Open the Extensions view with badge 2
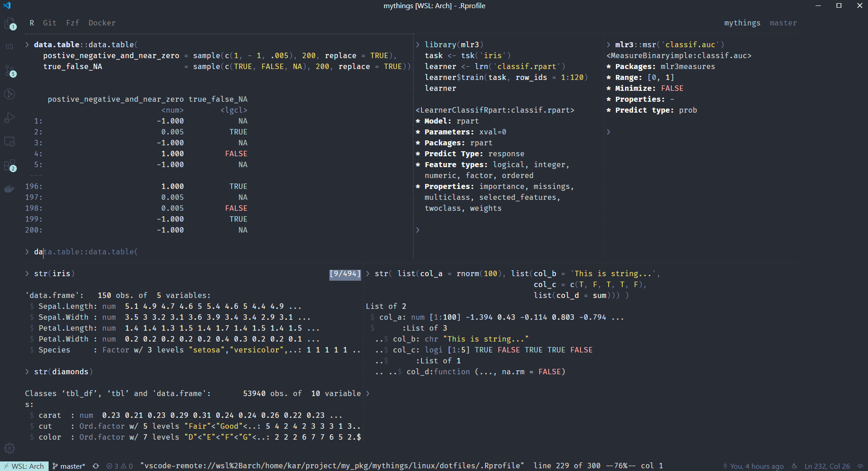This screenshot has width=868, height=471. (10, 165)
